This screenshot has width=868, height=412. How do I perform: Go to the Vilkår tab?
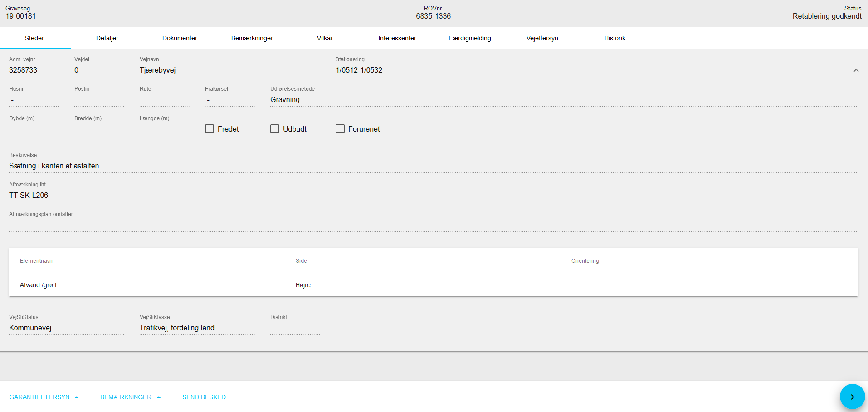click(325, 38)
